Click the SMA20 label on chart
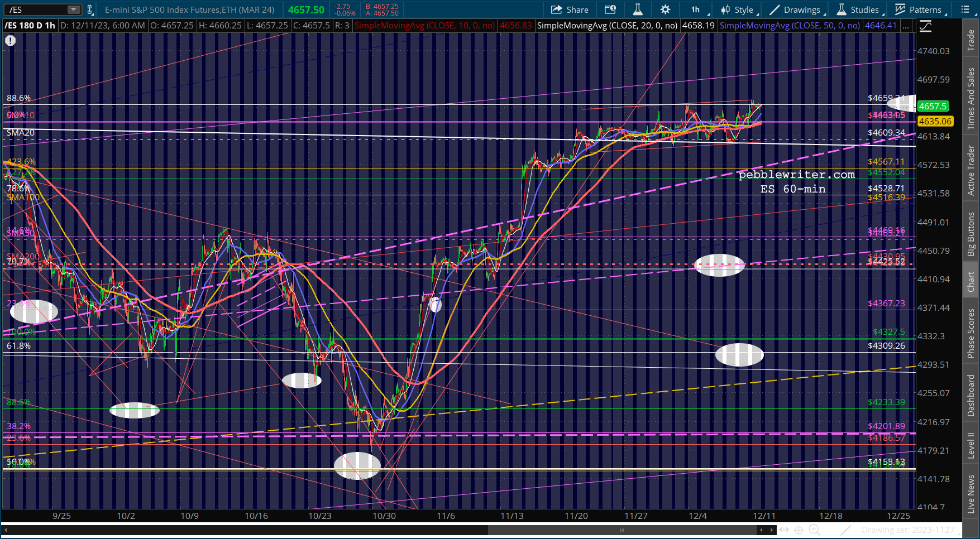The height and width of the screenshot is (539, 980). [21, 133]
